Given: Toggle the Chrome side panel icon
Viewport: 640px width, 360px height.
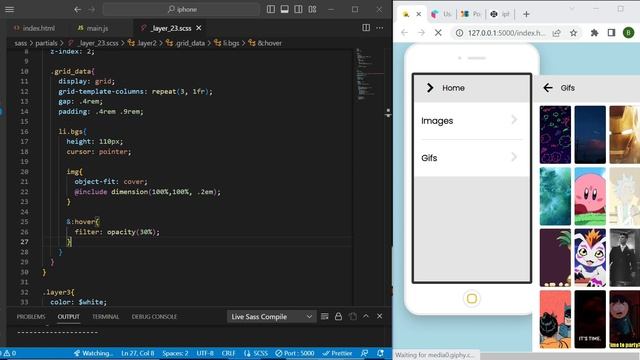Looking at the screenshot, I should pyautogui.click(x=611, y=33).
